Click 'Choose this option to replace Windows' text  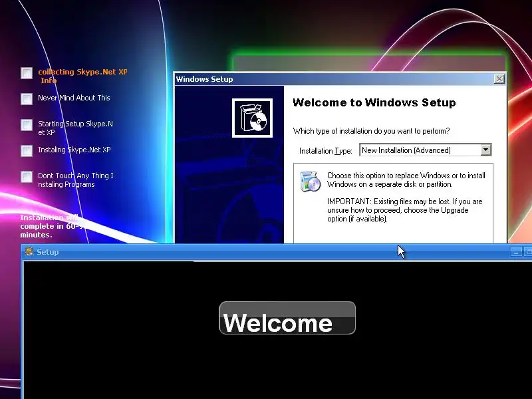click(x=406, y=180)
